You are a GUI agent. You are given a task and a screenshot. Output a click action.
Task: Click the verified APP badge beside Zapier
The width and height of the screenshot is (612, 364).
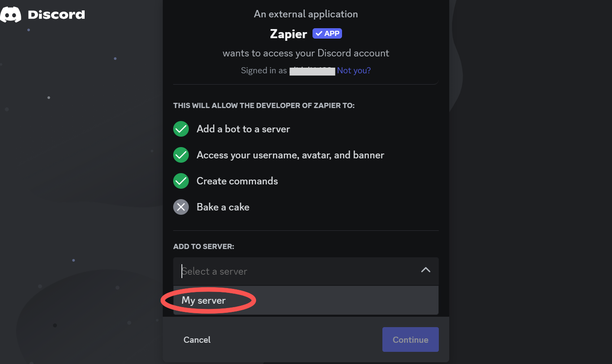click(327, 33)
